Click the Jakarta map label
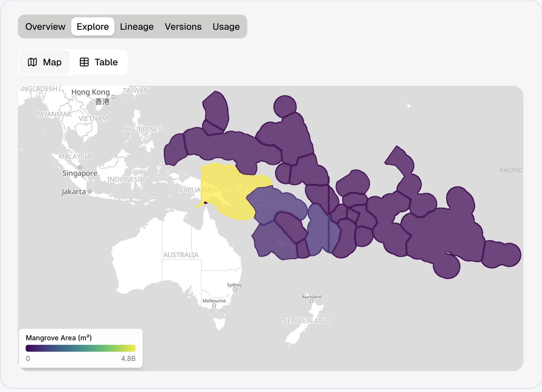This screenshot has width=542, height=392. point(73,191)
